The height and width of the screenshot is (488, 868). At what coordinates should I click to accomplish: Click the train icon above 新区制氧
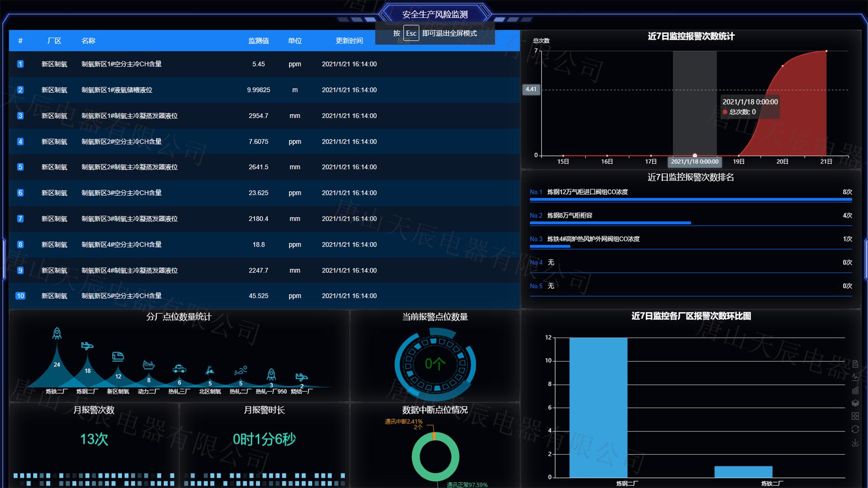click(x=118, y=357)
